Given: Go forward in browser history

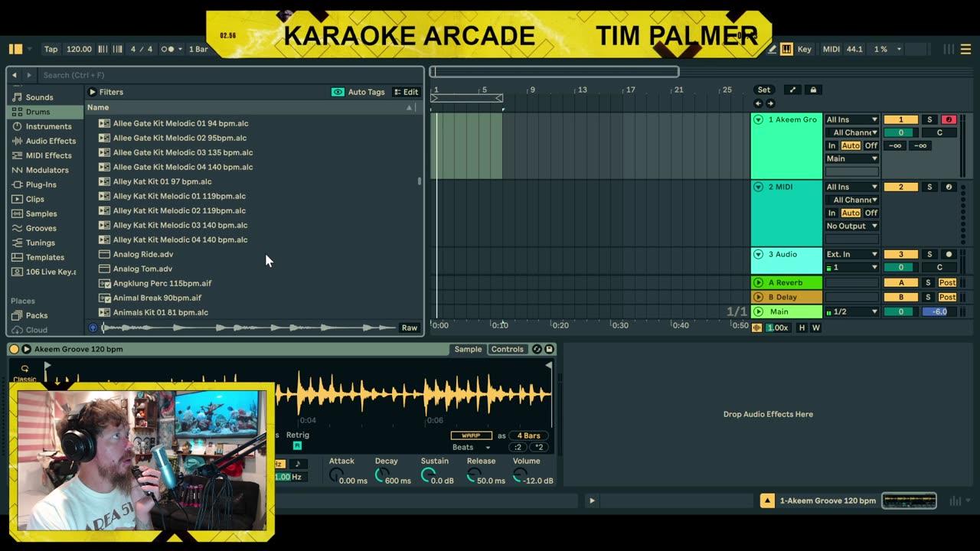Looking at the screenshot, I should [x=29, y=75].
